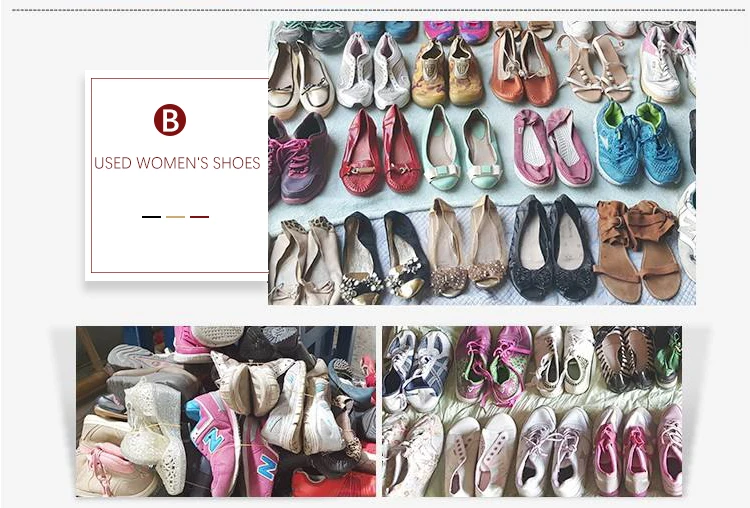Click the USED WOMEN'S SHOES heading
This screenshot has height=508, width=750.
[177, 163]
